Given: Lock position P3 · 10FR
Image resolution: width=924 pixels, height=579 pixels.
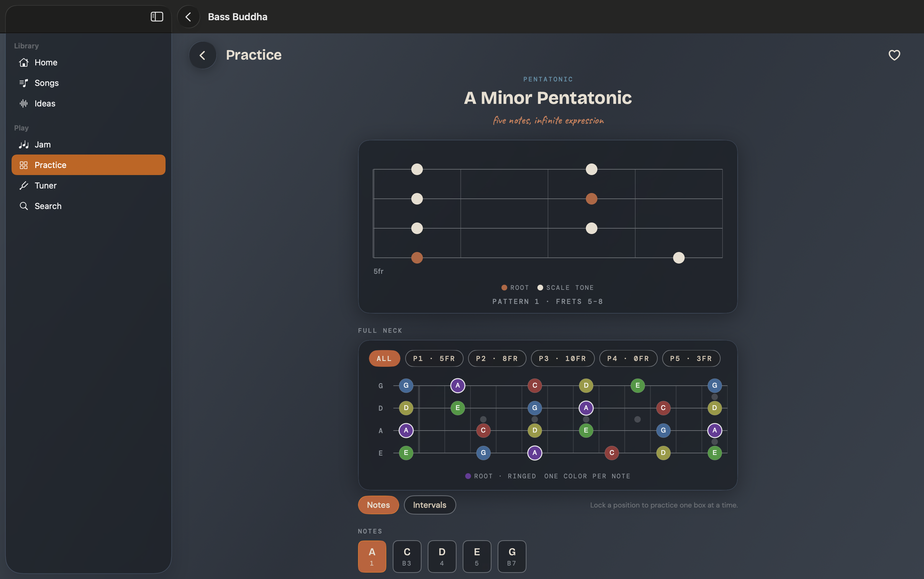Looking at the screenshot, I should [x=563, y=358].
